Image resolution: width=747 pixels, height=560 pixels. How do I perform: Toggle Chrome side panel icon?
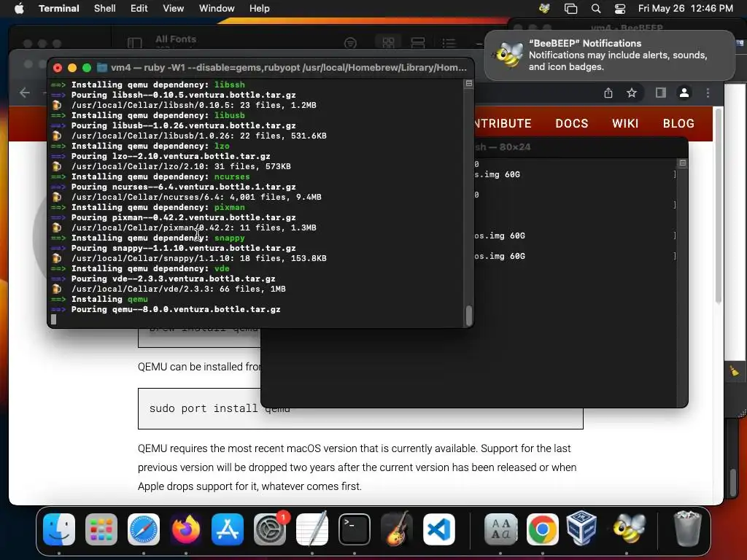pos(660,93)
